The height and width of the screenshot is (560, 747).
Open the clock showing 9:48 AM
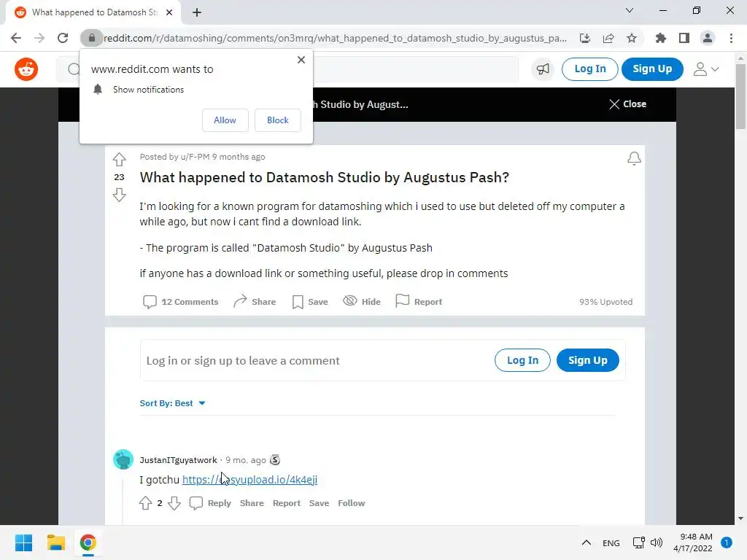point(693,542)
